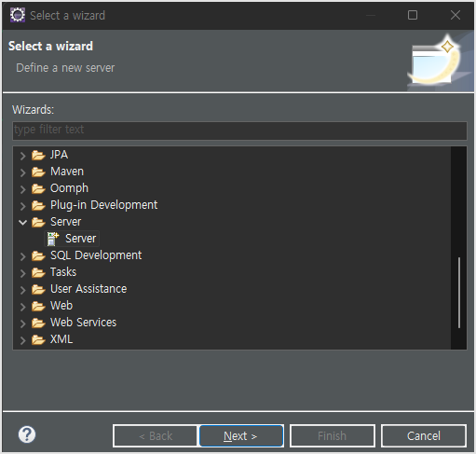Select the User Assistance label
This screenshot has height=454, width=476.
click(88, 289)
